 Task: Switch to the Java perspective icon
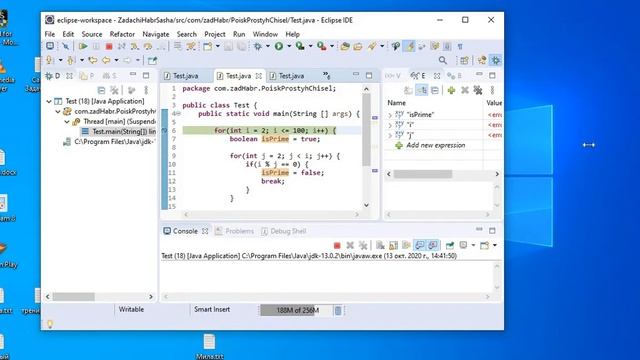(482, 60)
